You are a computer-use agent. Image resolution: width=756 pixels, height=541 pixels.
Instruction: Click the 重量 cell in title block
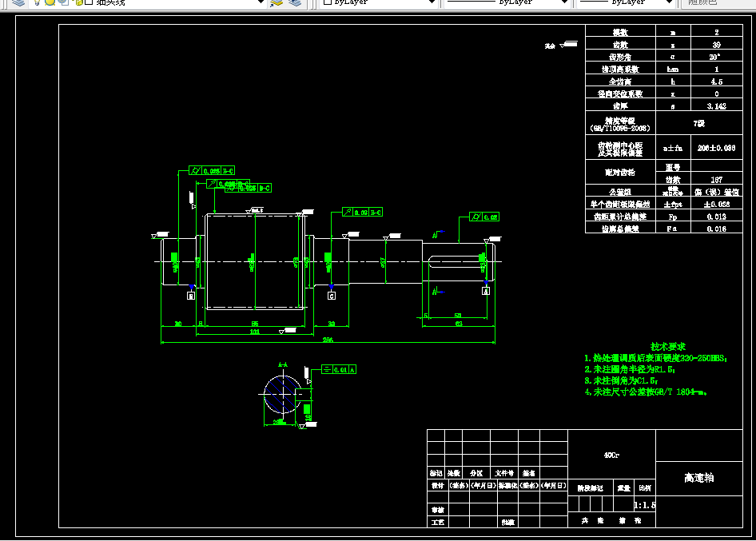624,487
